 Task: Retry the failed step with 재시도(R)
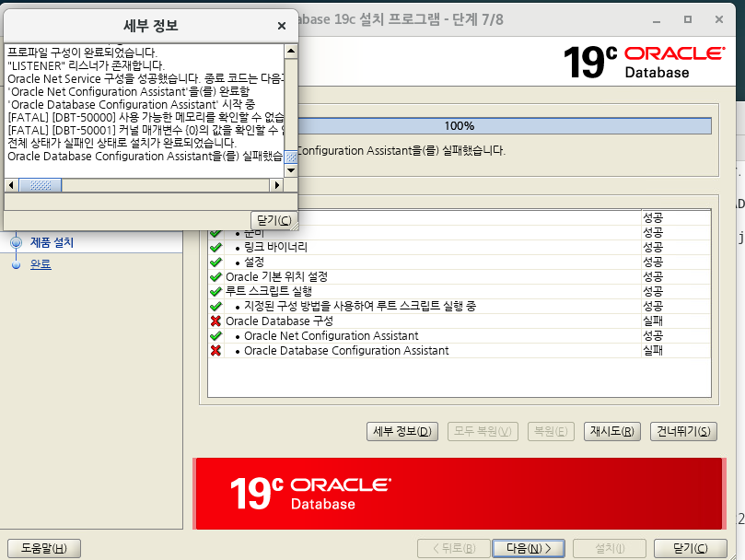[x=612, y=431]
